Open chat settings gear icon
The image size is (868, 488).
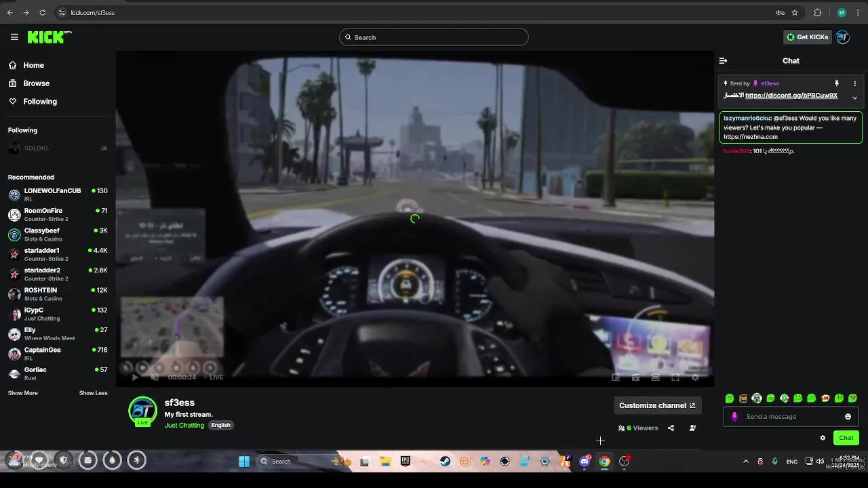click(x=823, y=438)
